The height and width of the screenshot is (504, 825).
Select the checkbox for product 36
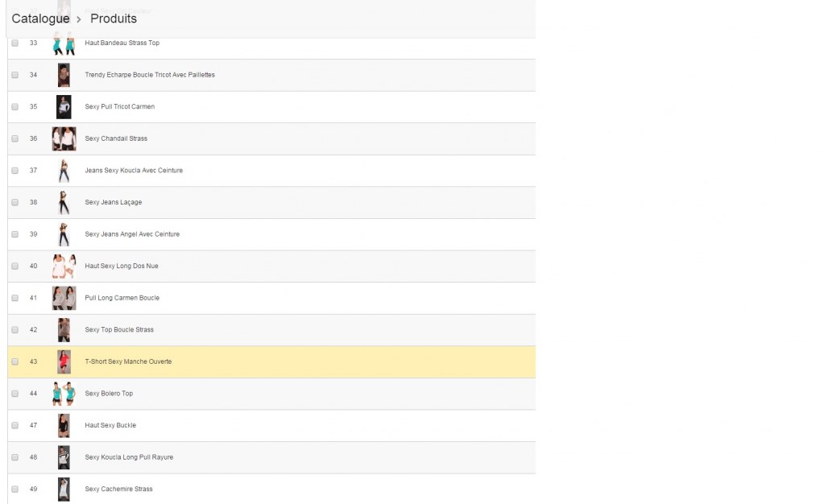click(x=15, y=138)
